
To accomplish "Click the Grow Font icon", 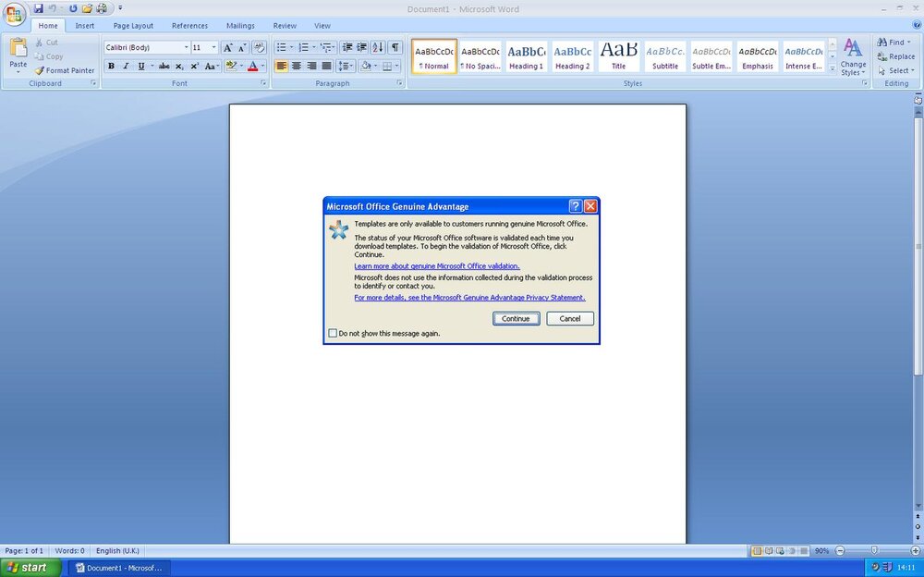I will click(x=227, y=48).
